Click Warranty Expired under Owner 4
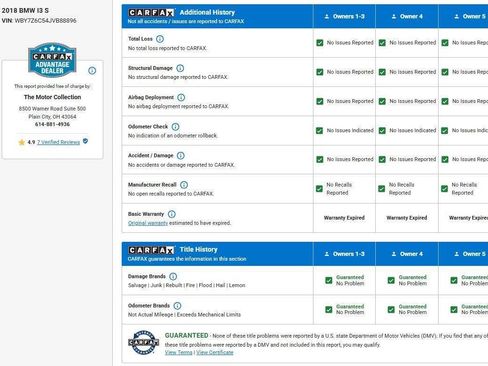 click(x=407, y=218)
